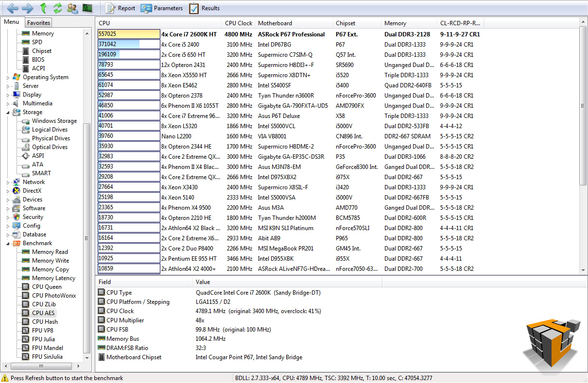The width and height of the screenshot is (588, 383).
Task: Sort by the CPU Clock column header
Action: point(239,23)
